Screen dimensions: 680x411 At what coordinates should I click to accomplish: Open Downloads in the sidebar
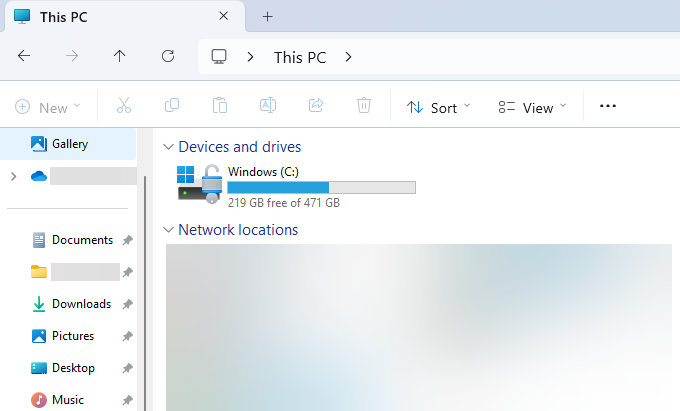pyautogui.click(x=72, y=304)
